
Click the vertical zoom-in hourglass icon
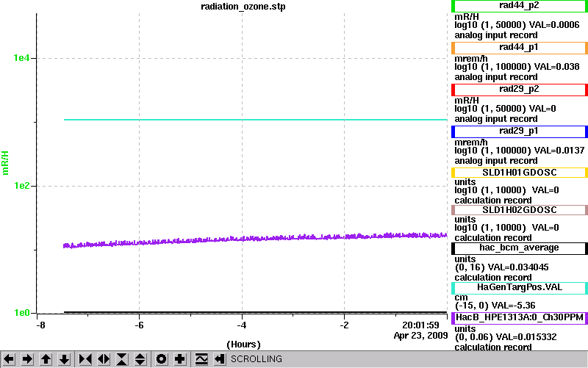tap(122, 359)
